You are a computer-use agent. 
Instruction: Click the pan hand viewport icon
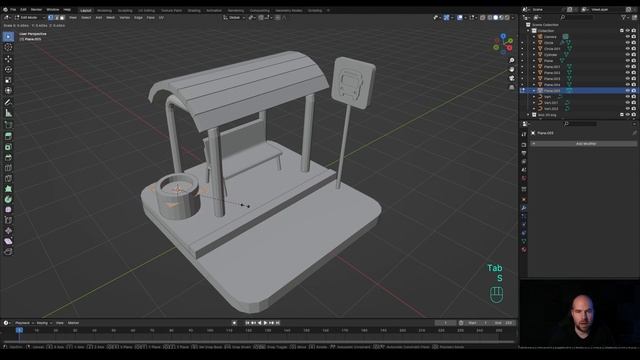(x=511, y=69)
